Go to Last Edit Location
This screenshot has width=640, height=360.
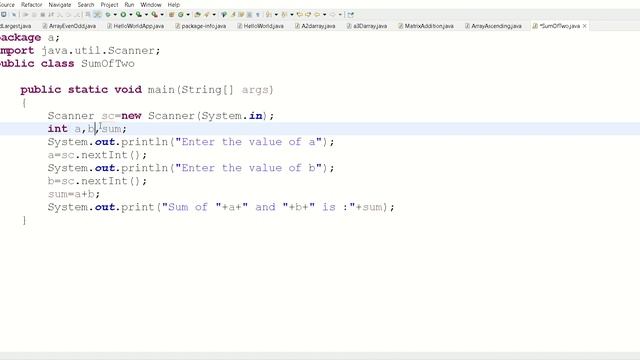click(x=300, y=15)
